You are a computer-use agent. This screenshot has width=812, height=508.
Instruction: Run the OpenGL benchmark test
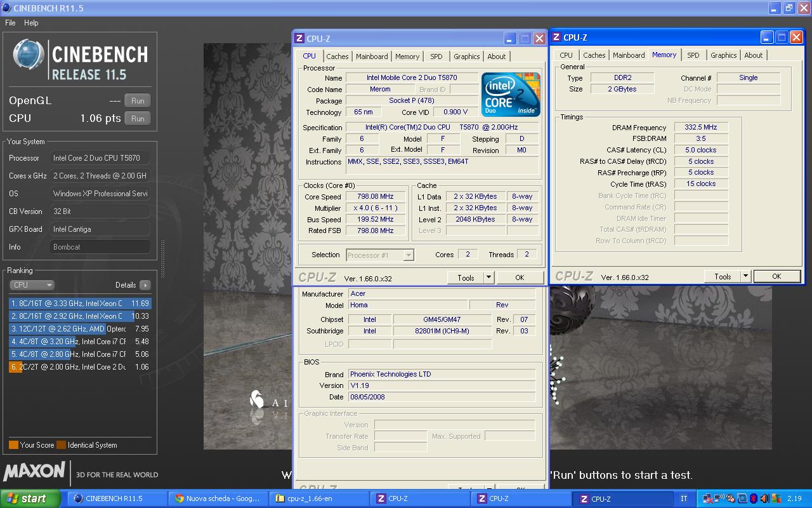[x=138, y=100]
